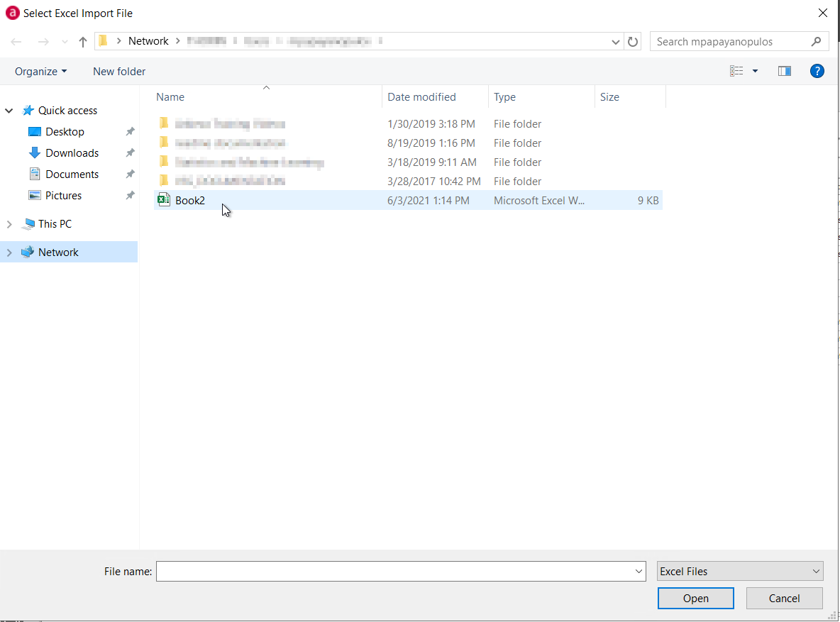Image resolution: width=840 pixels, height=622 pixels.
Task: Click the search magnifier icon
Action: pyautogui.click(x=816, y=41)
